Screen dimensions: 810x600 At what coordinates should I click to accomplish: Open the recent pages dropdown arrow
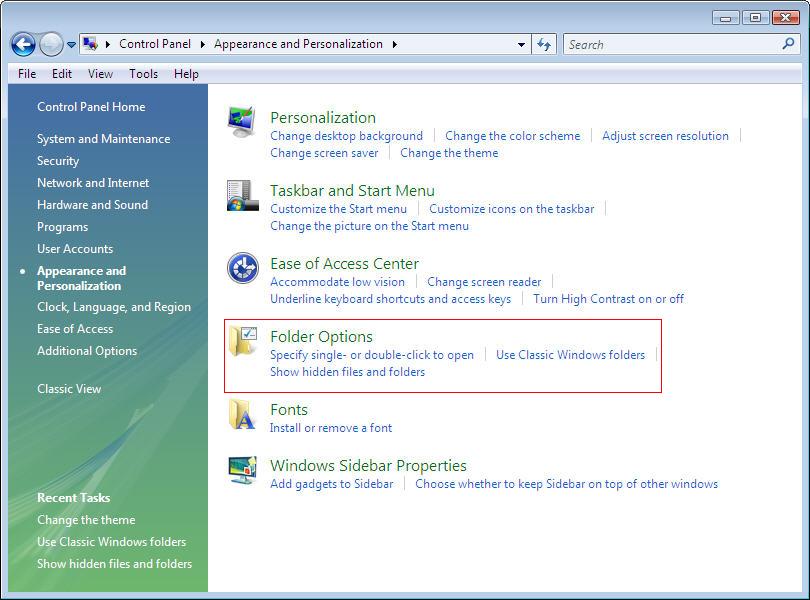pos(71,45)
